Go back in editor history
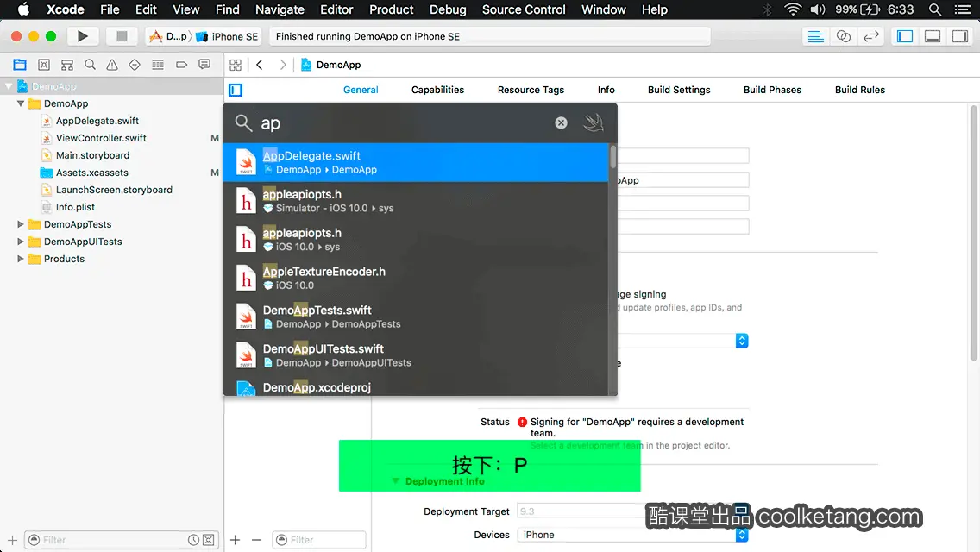The image size is (980, 552). coord(260,65)
